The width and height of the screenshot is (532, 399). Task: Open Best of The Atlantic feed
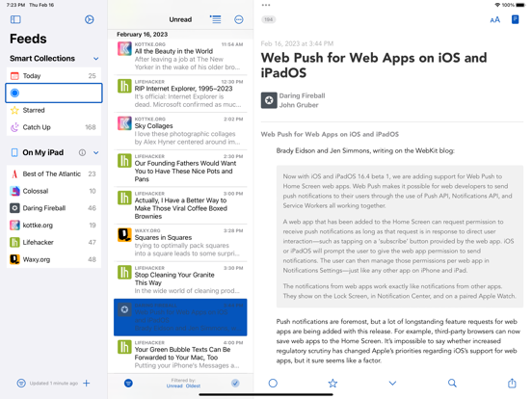pos(54,173)
